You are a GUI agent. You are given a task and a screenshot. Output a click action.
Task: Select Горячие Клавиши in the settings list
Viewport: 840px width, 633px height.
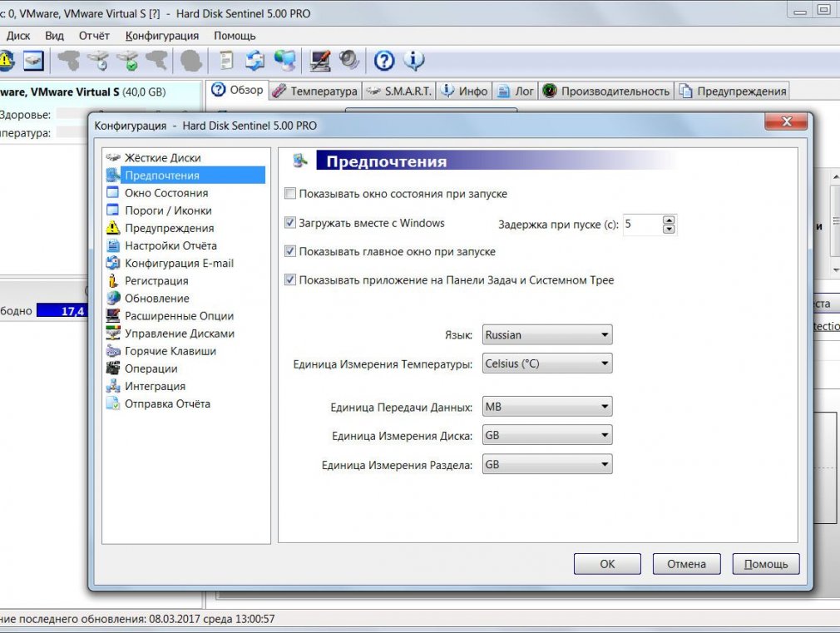click(x=170, y=351)
